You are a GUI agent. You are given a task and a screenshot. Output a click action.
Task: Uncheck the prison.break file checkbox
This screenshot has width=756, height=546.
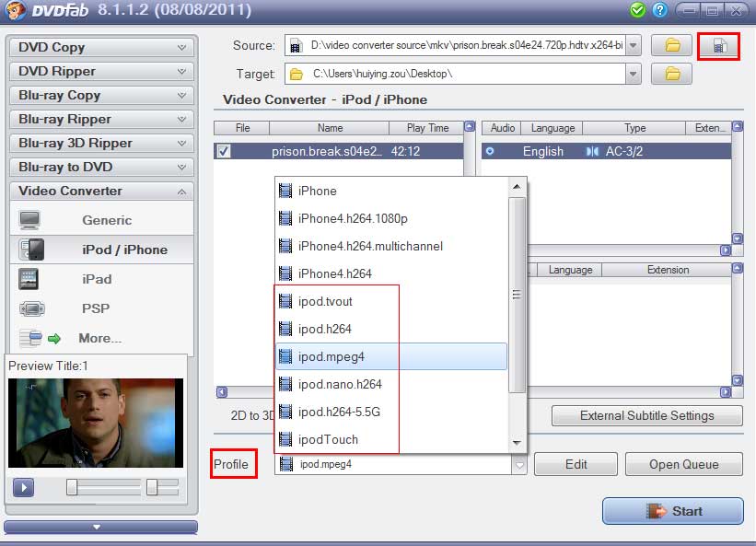tap(223, 151)
